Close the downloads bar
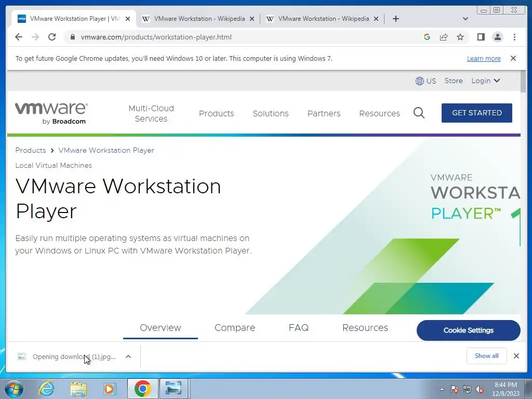The height and width of the screenshot is (399, 532). tap(516, 356)
